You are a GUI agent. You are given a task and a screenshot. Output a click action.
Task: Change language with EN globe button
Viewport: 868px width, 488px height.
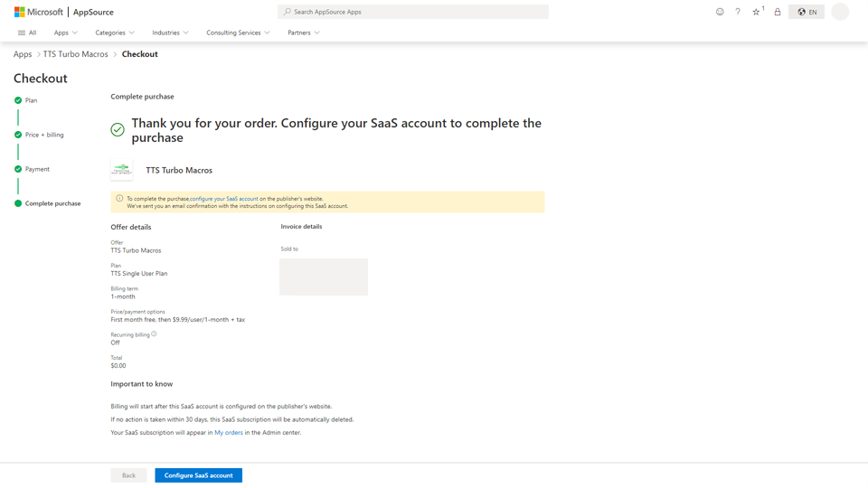pyautogui.click(x=807, y=12)
